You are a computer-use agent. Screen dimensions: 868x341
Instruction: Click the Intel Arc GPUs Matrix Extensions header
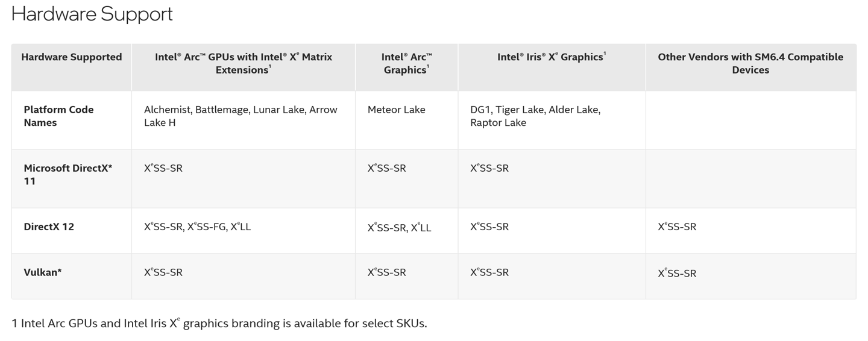tap(244, 63)
